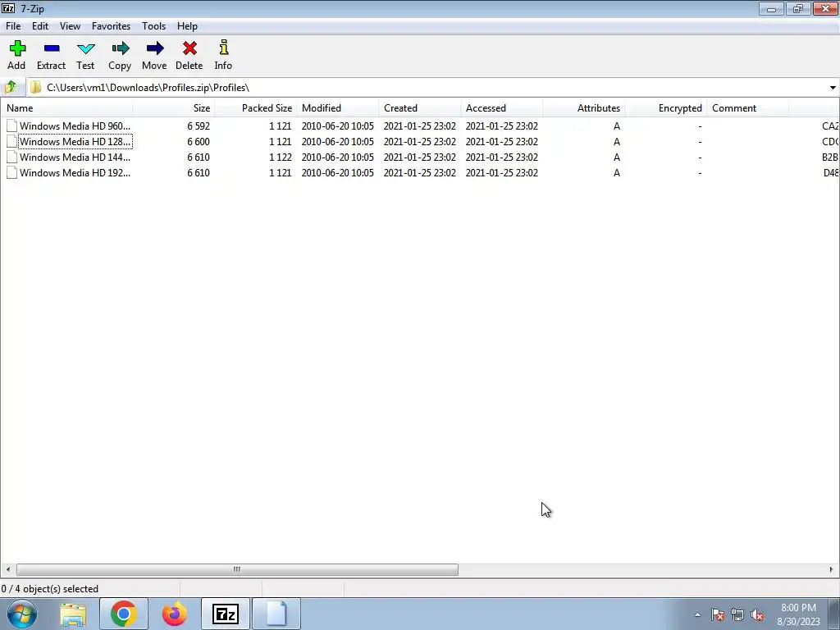840x630 pixels.
Task: Select the Windows Media HD 144... file name
Action: coord(75,157)
